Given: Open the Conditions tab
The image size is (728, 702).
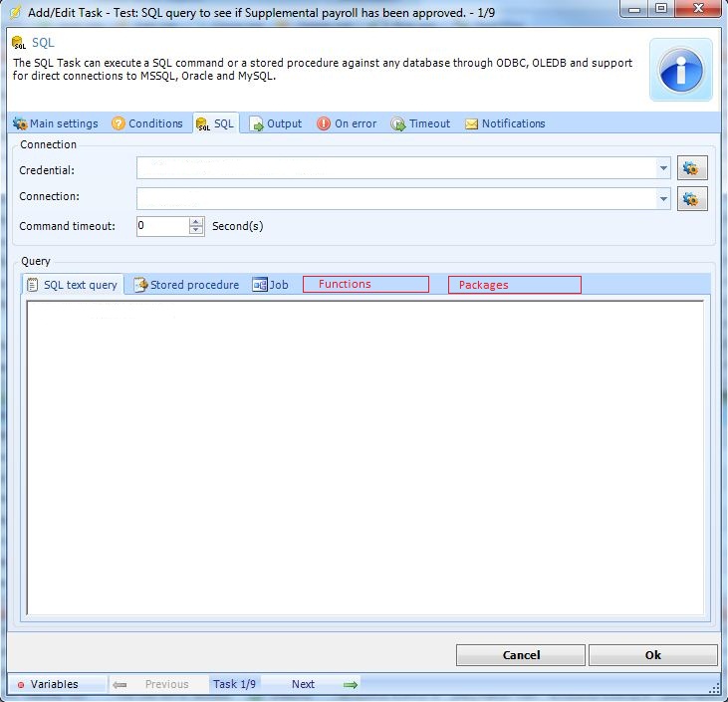Looking at the screenshot, I should click(x=147, y=123).
